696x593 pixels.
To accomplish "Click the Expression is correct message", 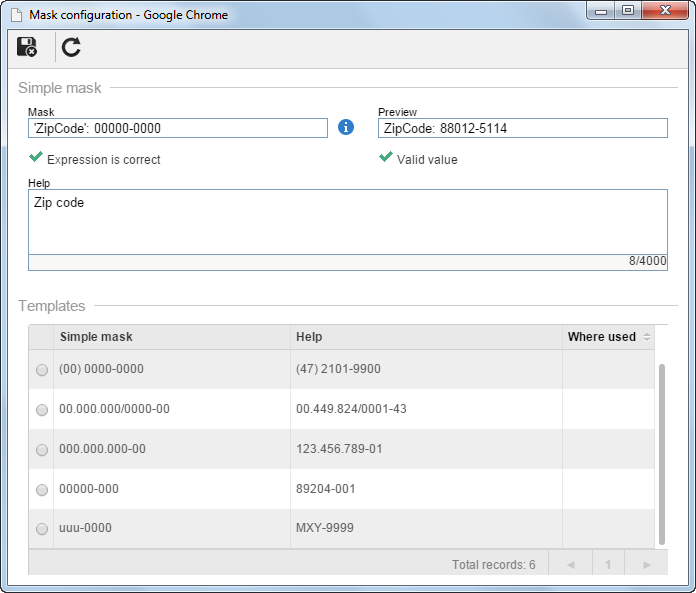I will (103, 160).
